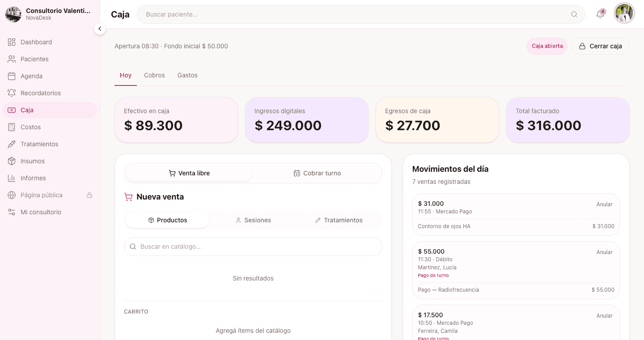This screenshot has height=340, width=644.
Task: Click patient name Martínez, Lucía
Action: pyautogui.click(x=437, y=268)
